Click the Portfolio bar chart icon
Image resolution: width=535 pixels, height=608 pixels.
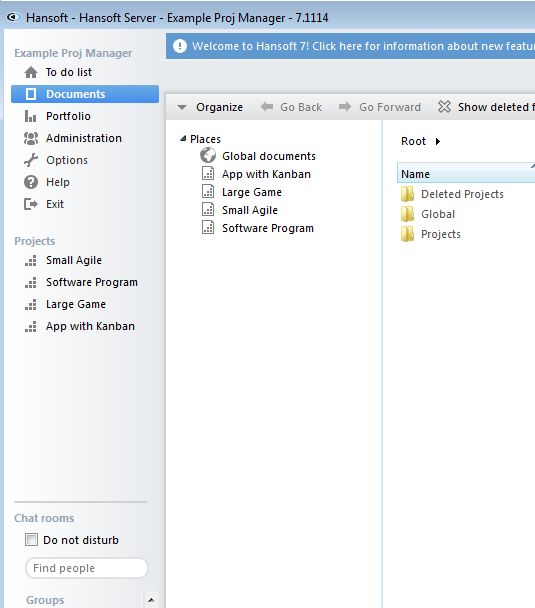pyautogui.click(x=31, y=116)
